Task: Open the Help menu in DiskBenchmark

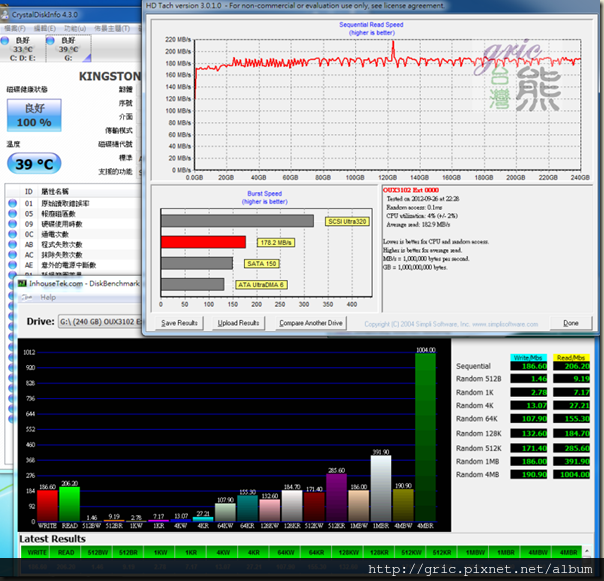Action: pyautogui.click(x=48, y=297)
